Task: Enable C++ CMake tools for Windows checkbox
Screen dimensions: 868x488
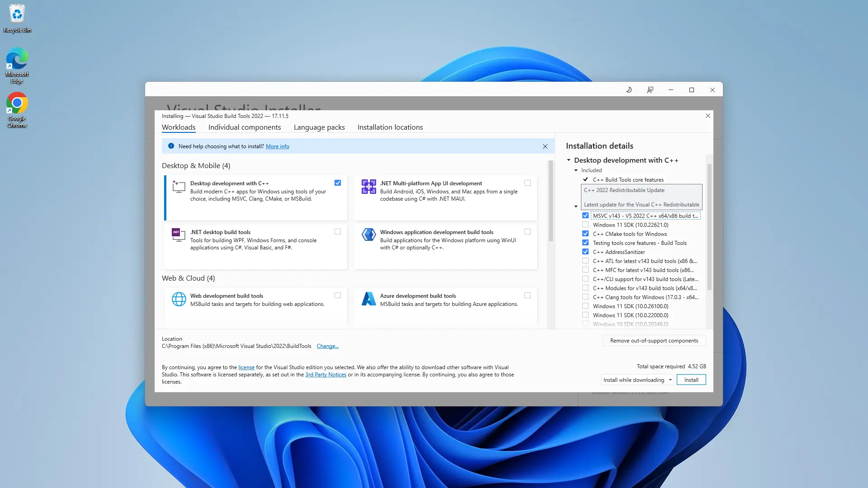Action: [586, 234]
